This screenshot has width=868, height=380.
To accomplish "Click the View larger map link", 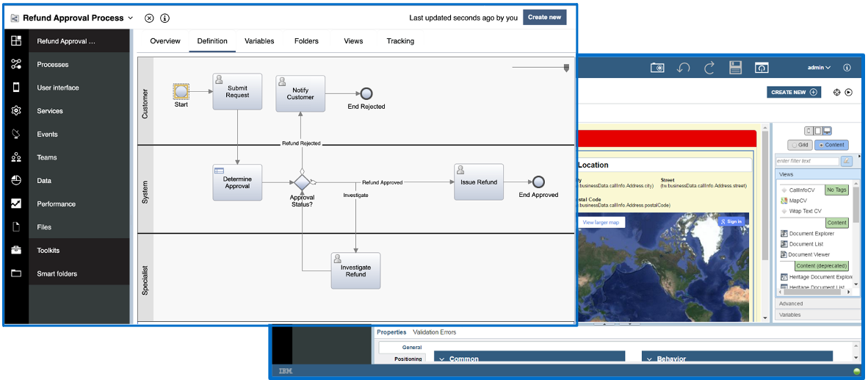I will click(x=601, y=222).
